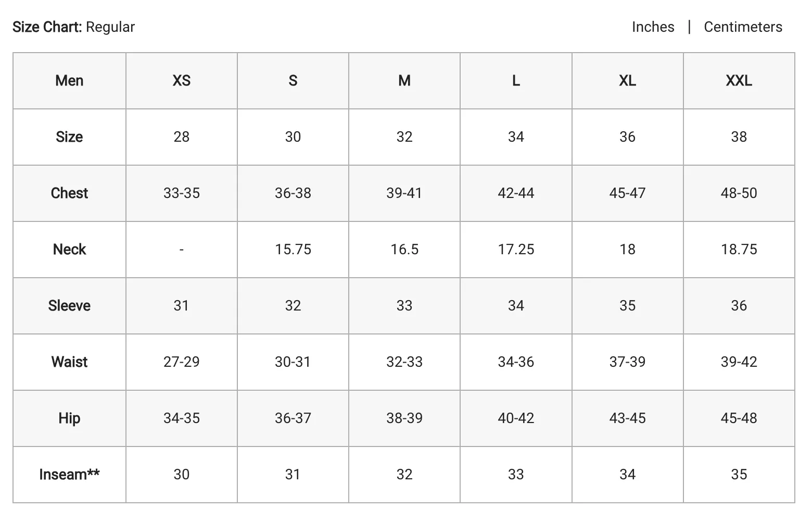Select the XS column header
812x521 pixels.
pyautogui.click(x=182, y=81)
